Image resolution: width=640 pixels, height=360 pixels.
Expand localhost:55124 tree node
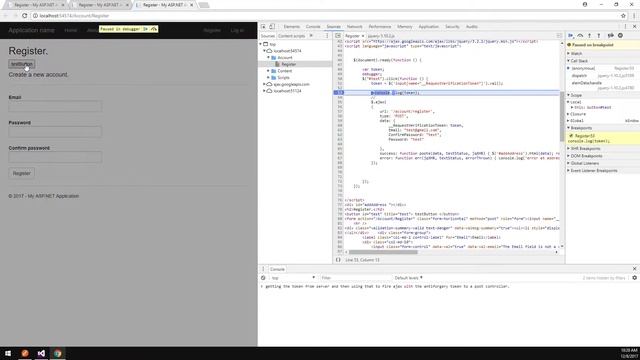click(x=264, y=91)
